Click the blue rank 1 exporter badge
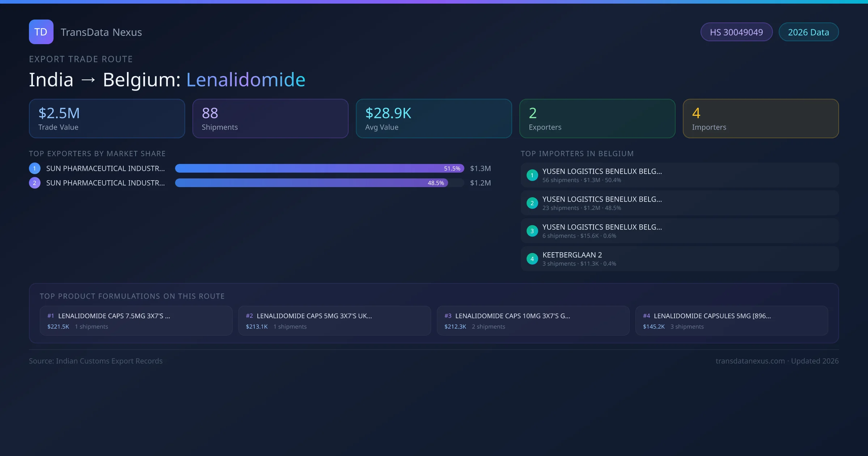This screenshot has height=456, width=868. tap(35, 168)
